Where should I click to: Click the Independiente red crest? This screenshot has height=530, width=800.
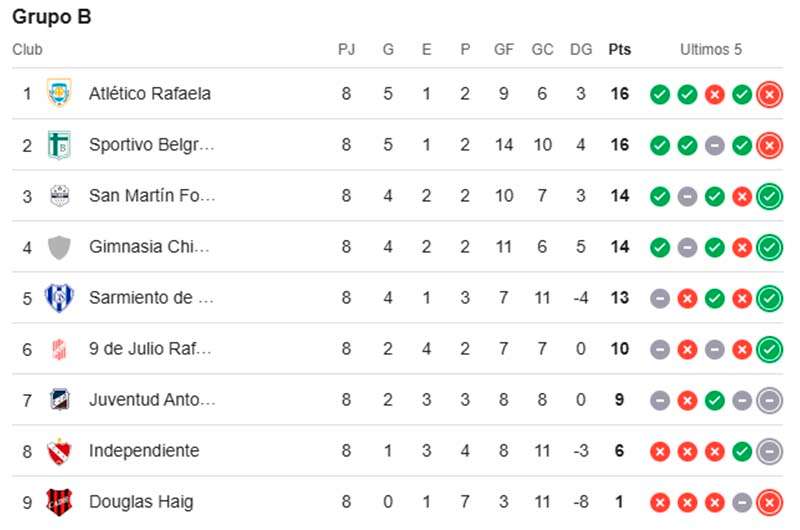[59, 451]
